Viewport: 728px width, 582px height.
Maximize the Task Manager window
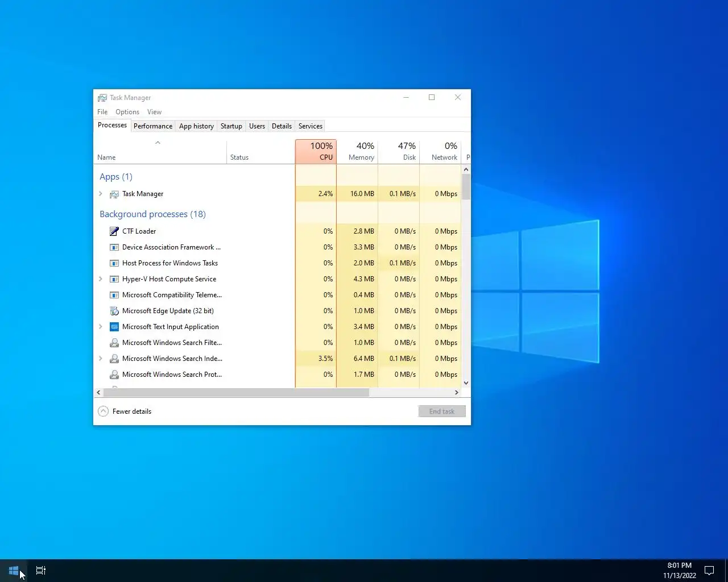(x=432, y=98)
